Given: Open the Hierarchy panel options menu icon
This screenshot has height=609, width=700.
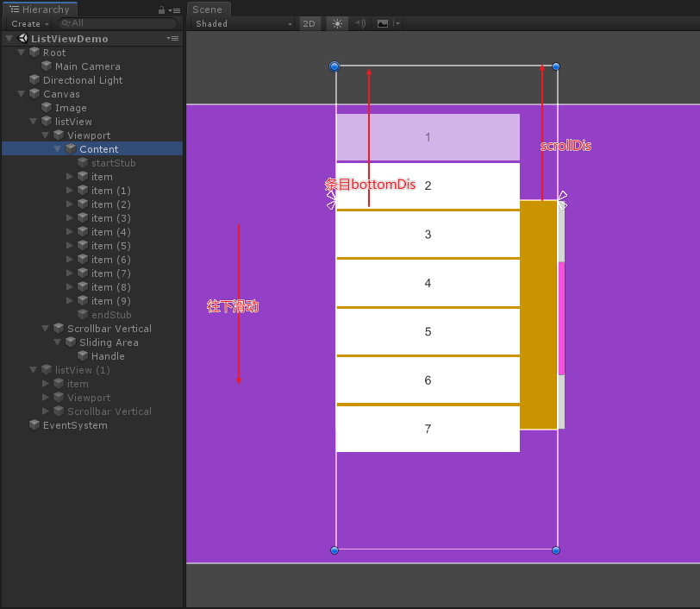Looking at the screenshot, I should coord(174,10).
